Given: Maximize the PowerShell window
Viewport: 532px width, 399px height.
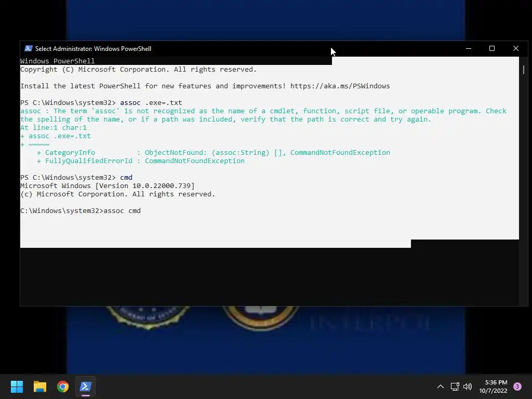Looking at the screenshot, I should click(492, 48).
